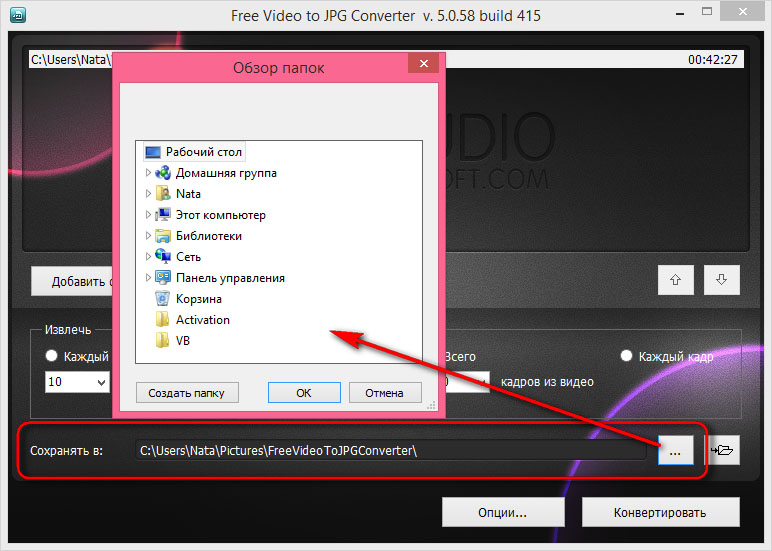
Task: Click the dialog resize grip corner
Action: (431, 406)
